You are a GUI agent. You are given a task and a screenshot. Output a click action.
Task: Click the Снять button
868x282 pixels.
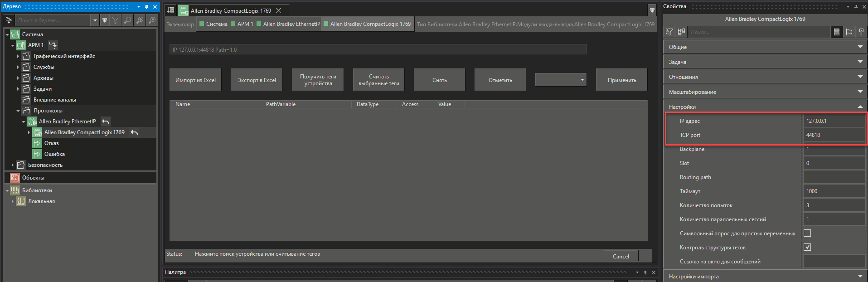point(439,80)
